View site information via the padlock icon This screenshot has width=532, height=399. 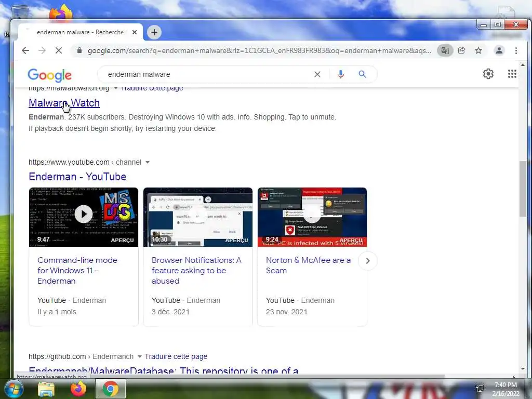pyautogui.click(x=79, y=50)
